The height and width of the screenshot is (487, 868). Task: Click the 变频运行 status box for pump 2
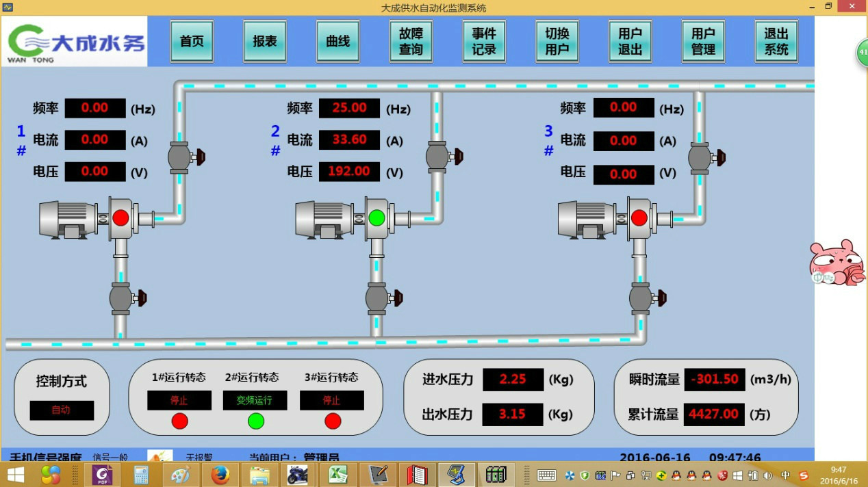tap(255, 400)
